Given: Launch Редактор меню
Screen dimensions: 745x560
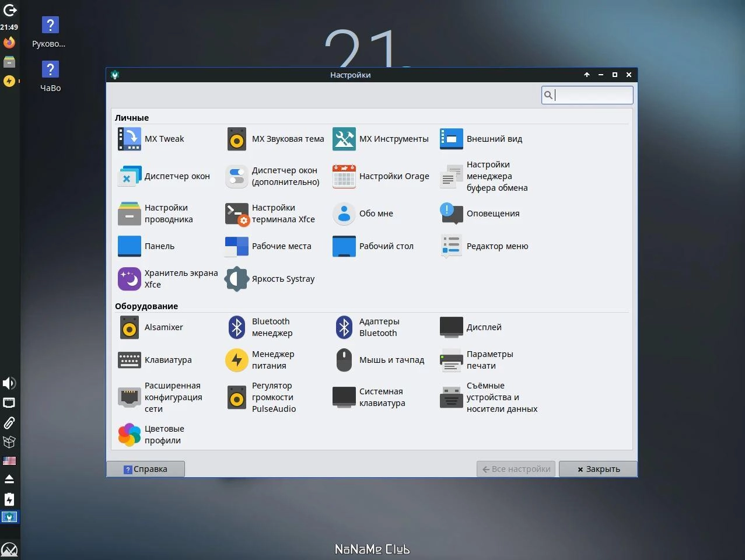Looking at the screenshot, I should click(x=484, y=246).
